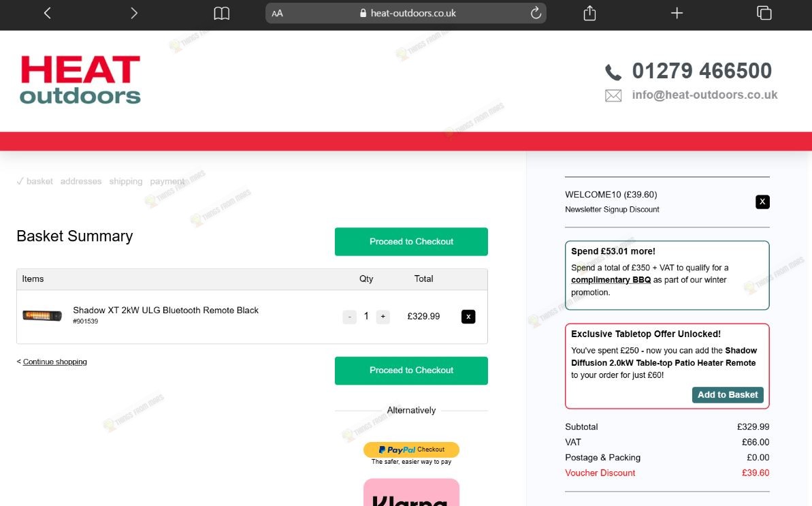Click the top Proceed to Checkout button
Image resolution: width=812 pixels, height=506 pixels.
click(x=411, y=241)
